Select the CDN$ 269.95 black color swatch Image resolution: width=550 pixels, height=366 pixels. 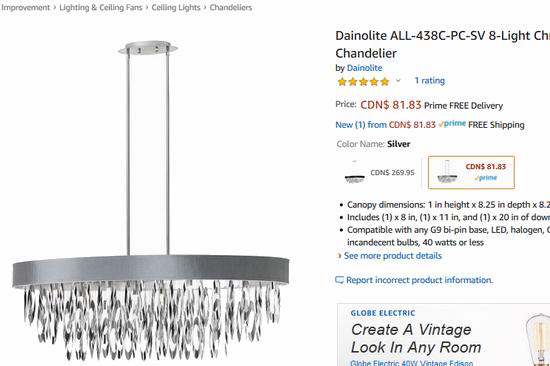pos(380,173)
